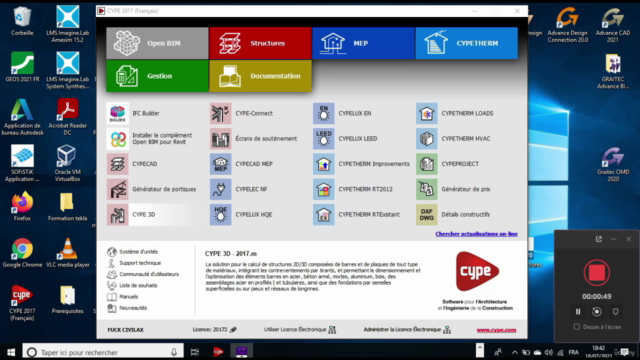The width and height of the screenshot is (640, 360).
Task: Restart the recording with the circular arrow
Action: point(597,312)
